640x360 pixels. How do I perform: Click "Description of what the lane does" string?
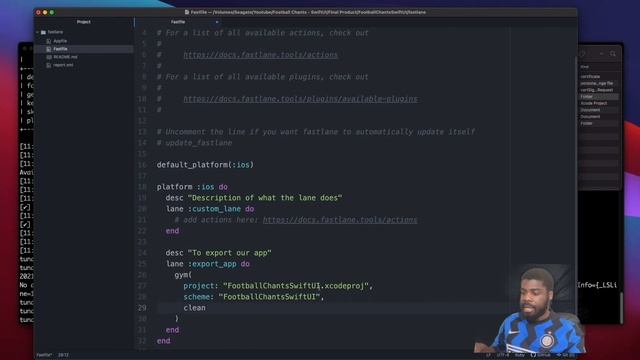(265, 198)
